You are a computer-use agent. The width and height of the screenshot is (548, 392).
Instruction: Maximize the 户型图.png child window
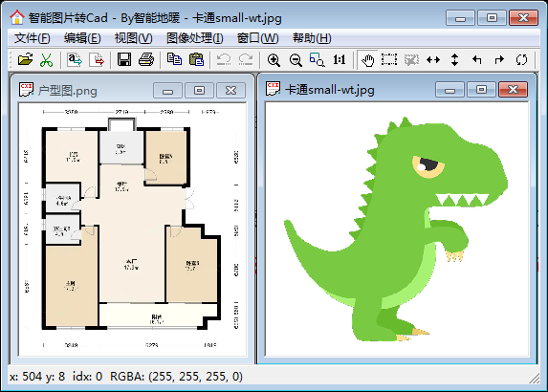[199, 91]
